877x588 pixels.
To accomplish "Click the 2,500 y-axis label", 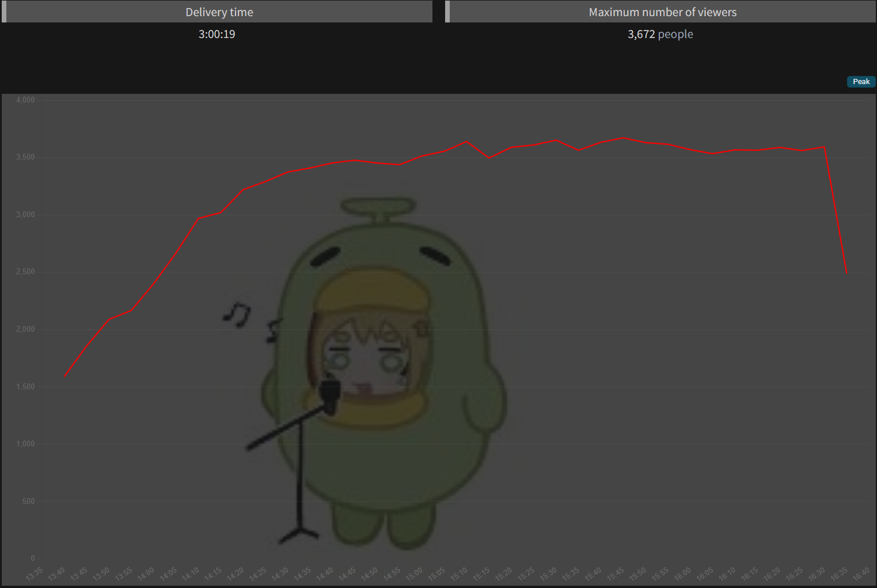I will click(x=25, y=272).
